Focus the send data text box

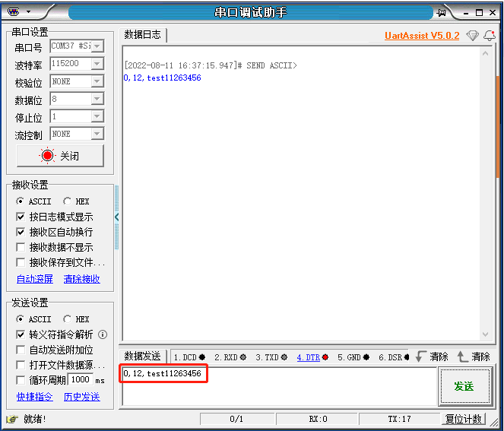[x=279, y=385]
